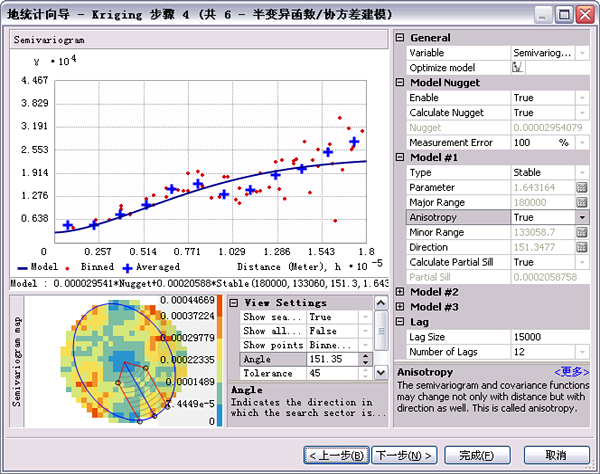Open calculator icon for Minor Range
The image size is (600, 474).
click(581, 232)
